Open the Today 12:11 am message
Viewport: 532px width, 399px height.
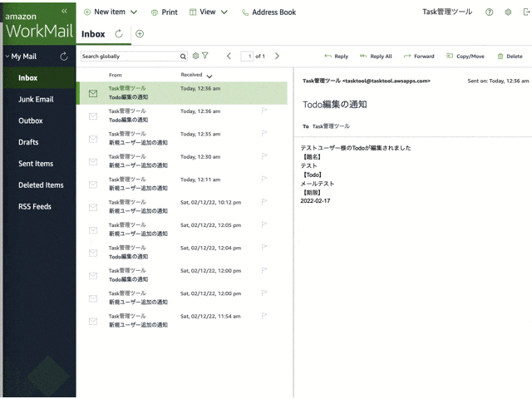click(x=181, y=184)
